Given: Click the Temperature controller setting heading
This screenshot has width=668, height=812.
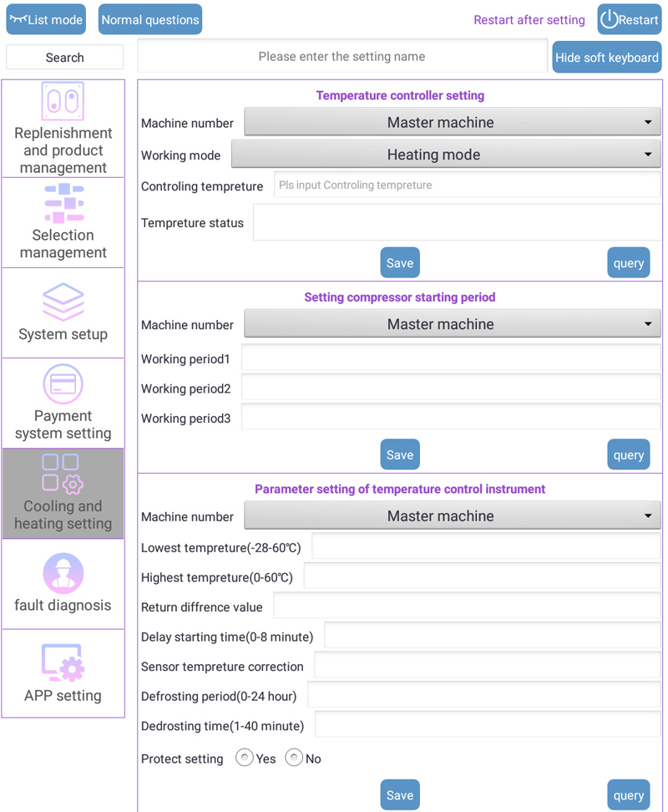Looking at the screenshot, I should coord(400,95).
